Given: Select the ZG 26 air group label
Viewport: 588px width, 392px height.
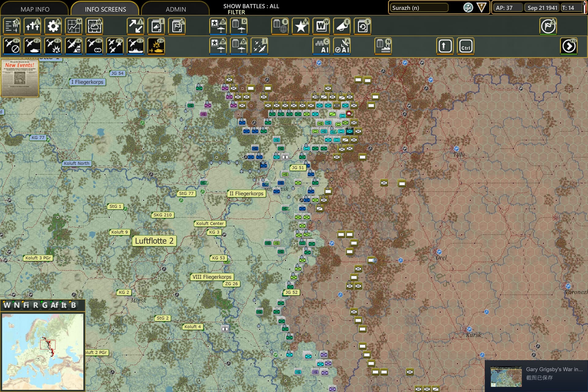Looking at the screenshot, I should click(x=232, y=284).
